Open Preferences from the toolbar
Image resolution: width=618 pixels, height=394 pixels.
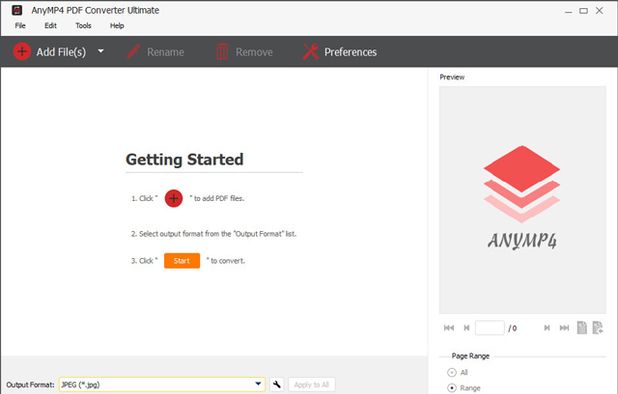pos(340,52)
